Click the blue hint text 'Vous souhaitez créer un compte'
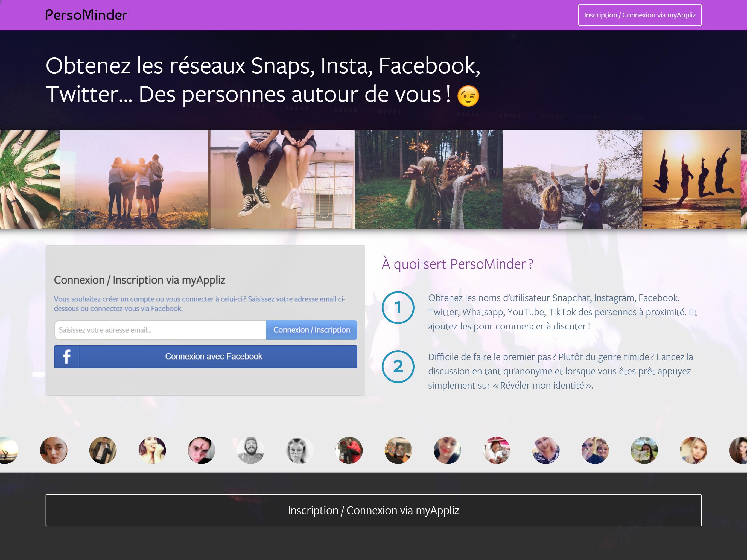 pyautogui.click(x=200, y=304)
